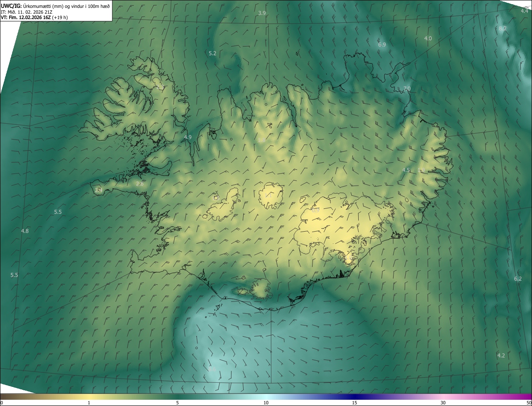The width and height of the screenshot is (532, 406).
Task: Click the colorbar tick label 30
Action: pos(443,403)
